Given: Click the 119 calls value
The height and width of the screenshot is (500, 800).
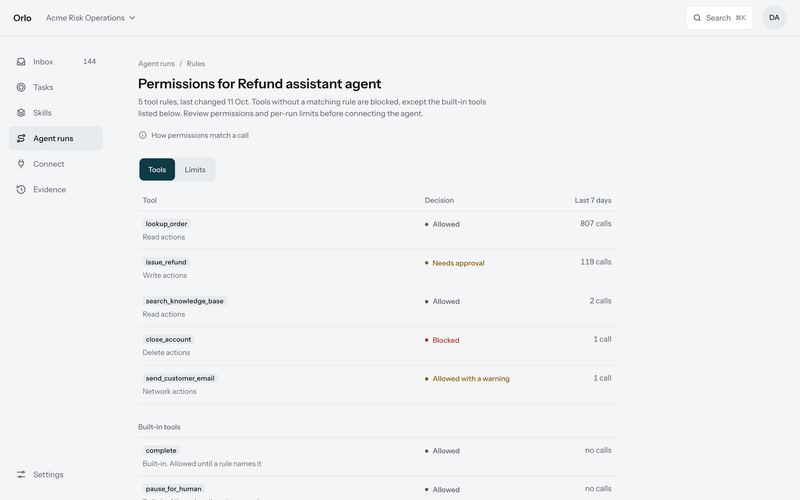Looking at the screenshot, I should (x=595, y=262).
